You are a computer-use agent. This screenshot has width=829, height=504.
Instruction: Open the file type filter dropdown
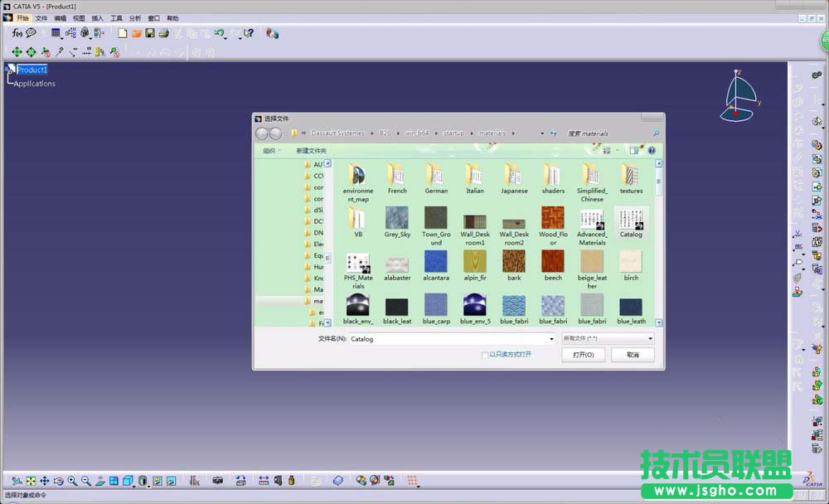point(650,339)
